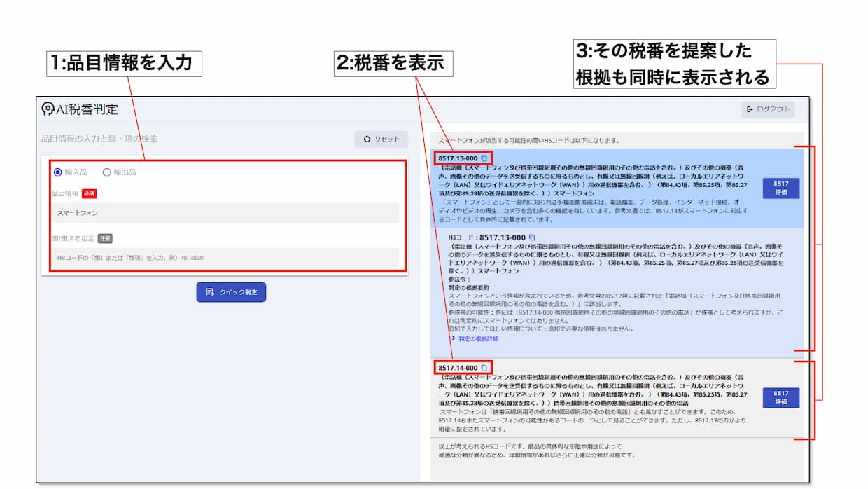Click the 品目情報の入力と類・項の検索 heading
The height and width of the screenshot is (489, 868).
pos(99,139)
